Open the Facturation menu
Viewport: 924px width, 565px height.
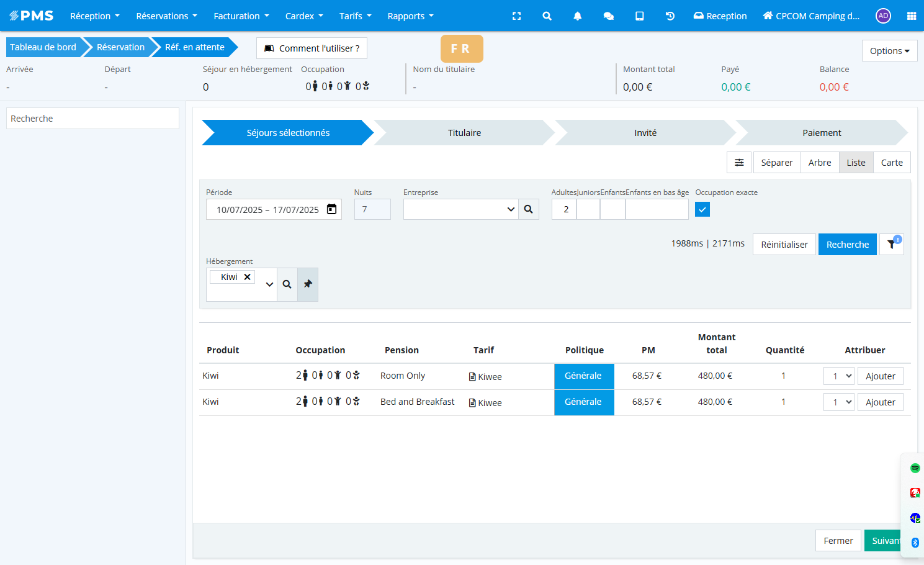coord(241,16)
